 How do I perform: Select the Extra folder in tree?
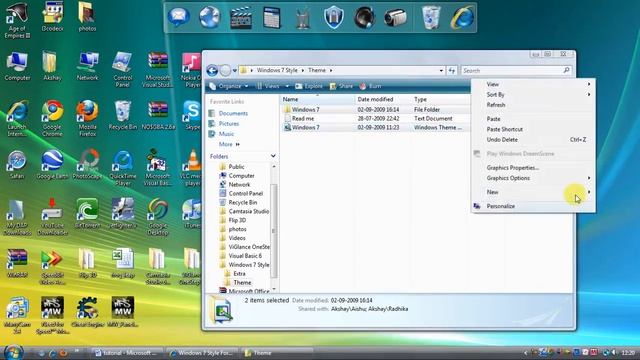pyautogui.click(x=239, y=273)
